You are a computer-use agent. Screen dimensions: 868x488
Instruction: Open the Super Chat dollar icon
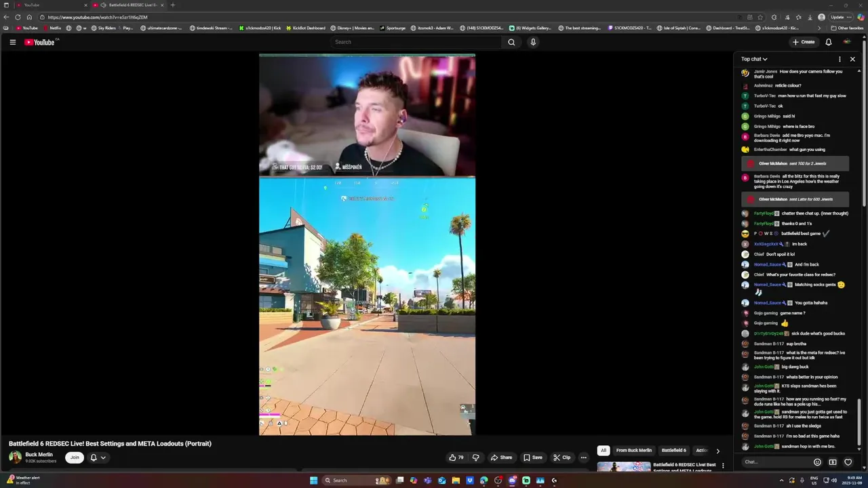pyautogui.click(x=833, y=462)
